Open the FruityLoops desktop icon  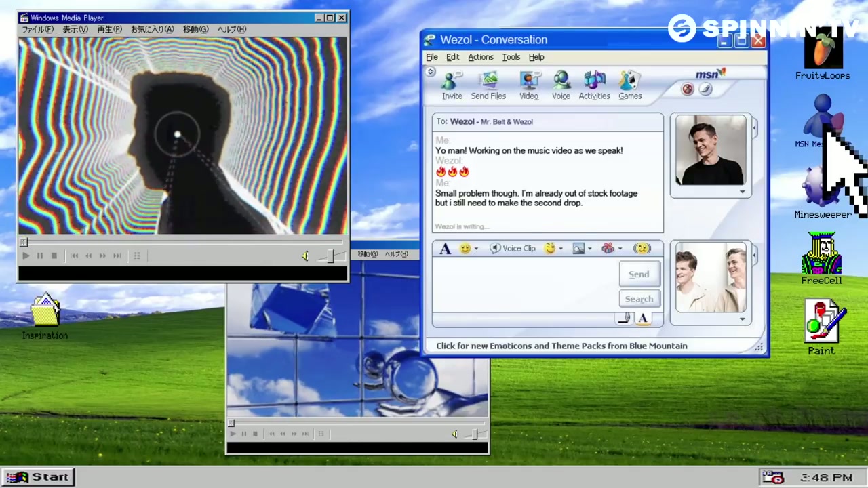pos(823,58)
